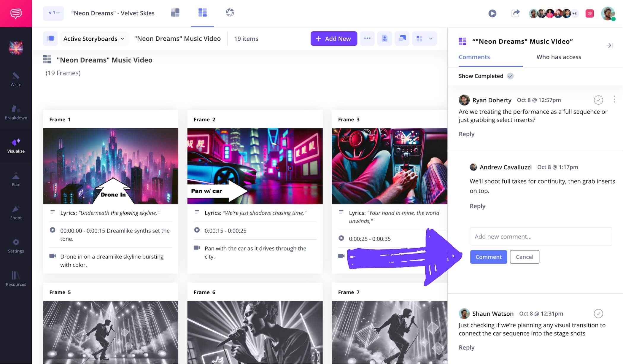Open the grid view options chevron

[431, 39]
